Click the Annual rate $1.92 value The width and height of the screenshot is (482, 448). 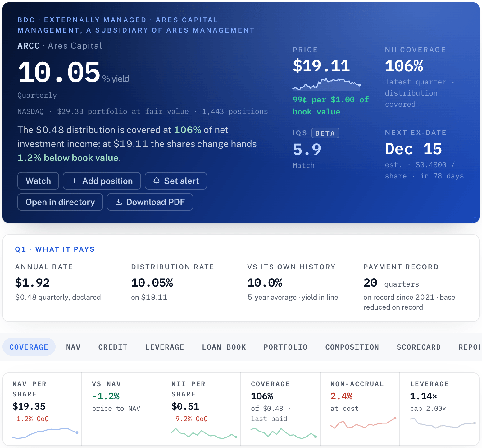[32, 283]
